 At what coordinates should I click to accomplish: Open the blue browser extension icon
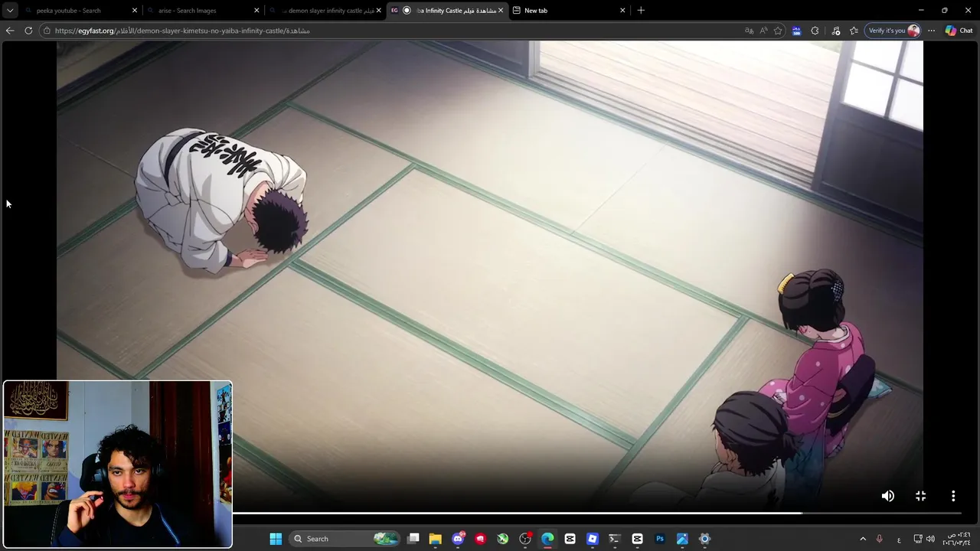(796, 31)
